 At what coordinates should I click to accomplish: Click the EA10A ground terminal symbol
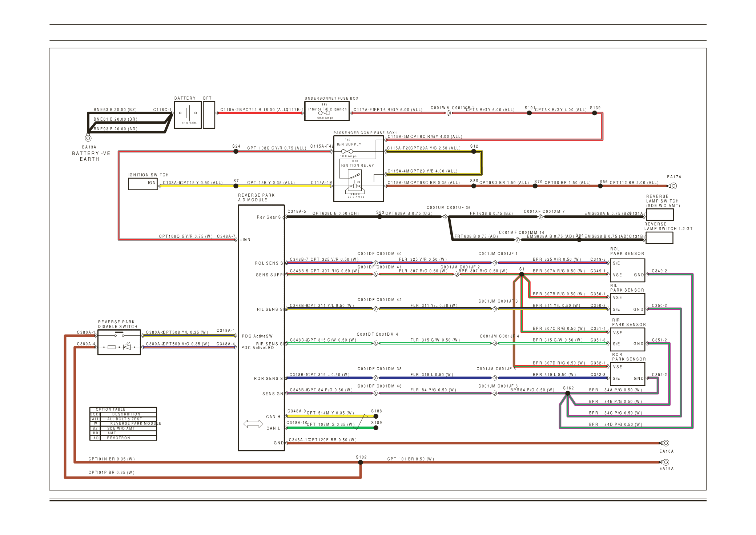tap(665, 443)
